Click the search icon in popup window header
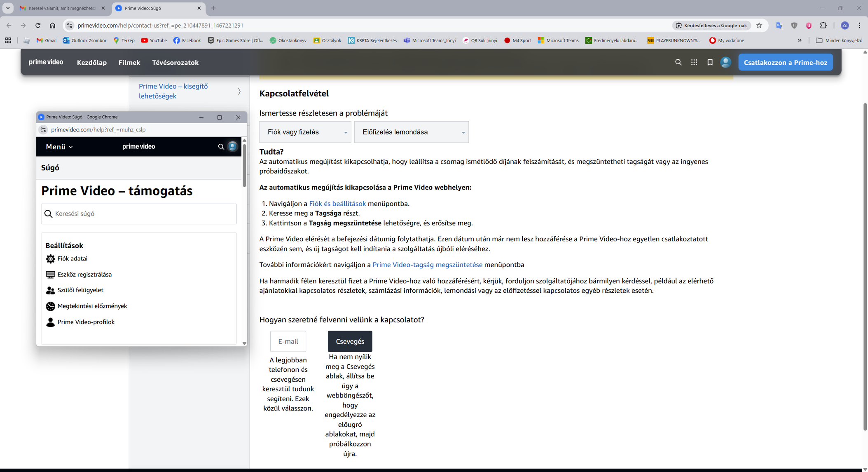This screenshot has height=472, width=868. click(221, 147)
